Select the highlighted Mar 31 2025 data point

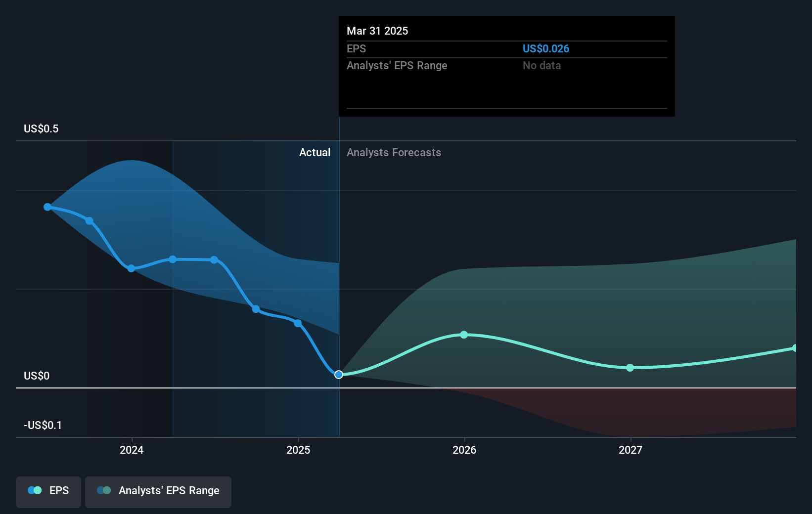coord(339,375)
